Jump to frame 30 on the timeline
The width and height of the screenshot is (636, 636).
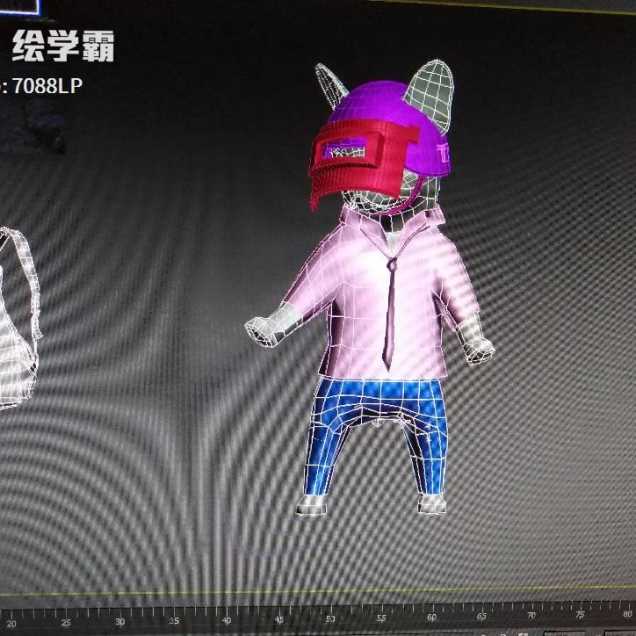(120, 622)
